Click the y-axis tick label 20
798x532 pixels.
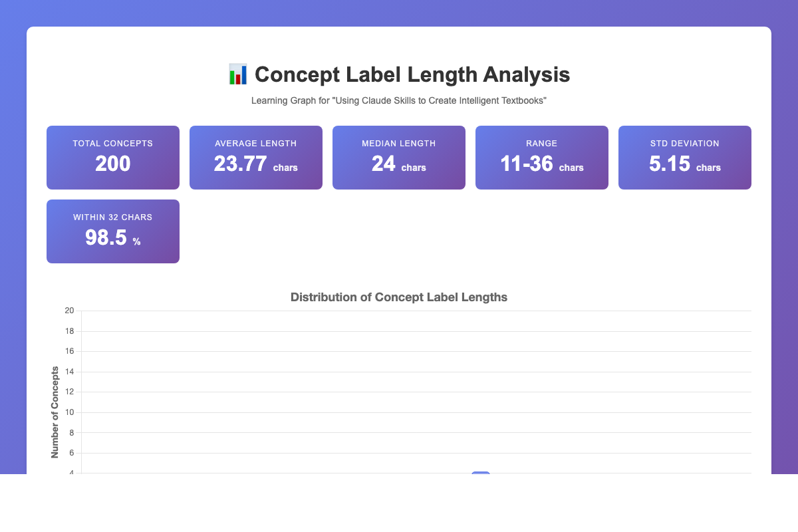69,311
